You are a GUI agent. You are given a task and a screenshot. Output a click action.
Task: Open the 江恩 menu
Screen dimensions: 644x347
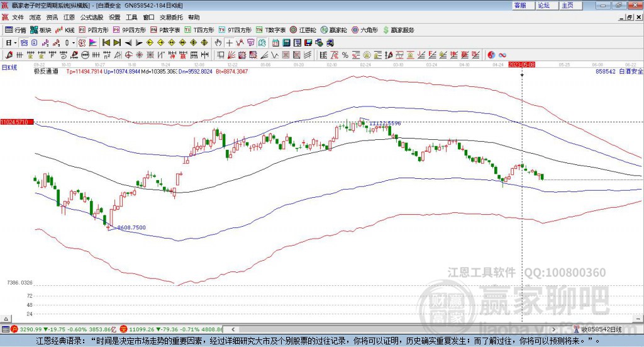coord(69,17)
